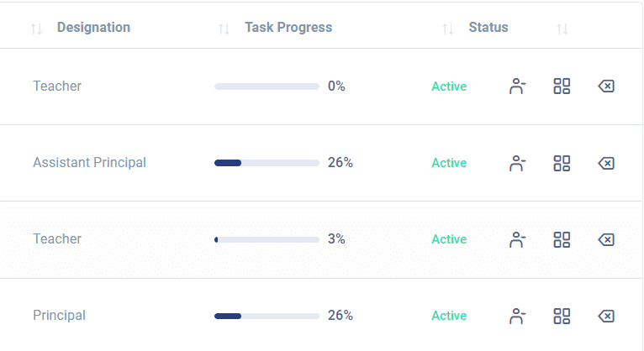The width and height of the screenshot is (644, 351).
Task: Click user icon in Assistant Principal row
Action: click(517, 163)
